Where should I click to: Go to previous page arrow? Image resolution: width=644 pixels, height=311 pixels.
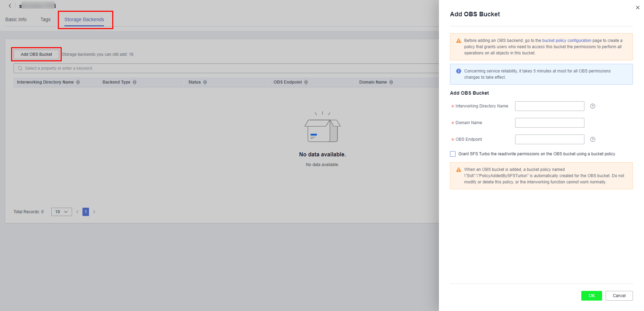point(77,212)
